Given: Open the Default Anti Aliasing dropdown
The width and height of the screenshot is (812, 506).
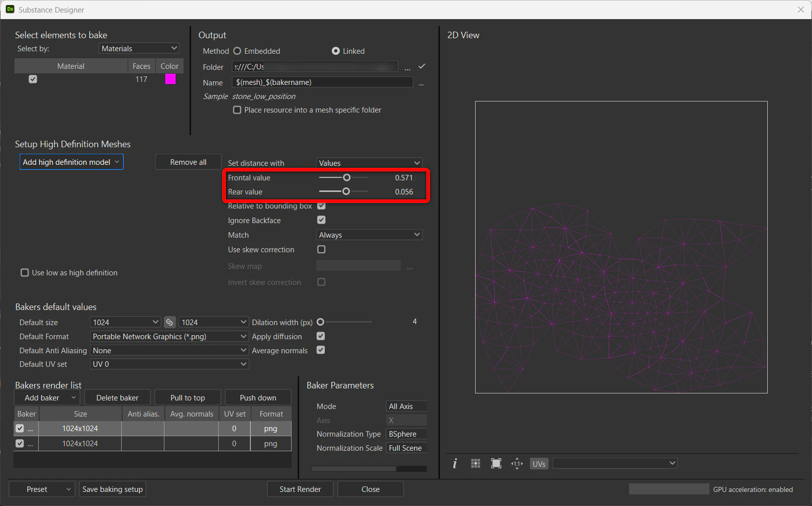Looking at the screenshot, I should click(169, 351).
